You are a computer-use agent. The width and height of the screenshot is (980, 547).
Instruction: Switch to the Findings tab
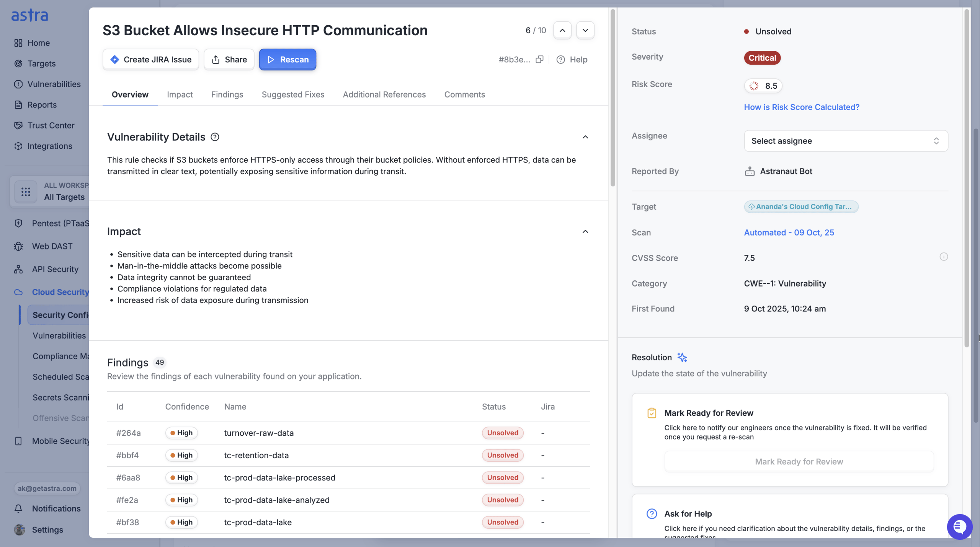(x=227, y=94)
